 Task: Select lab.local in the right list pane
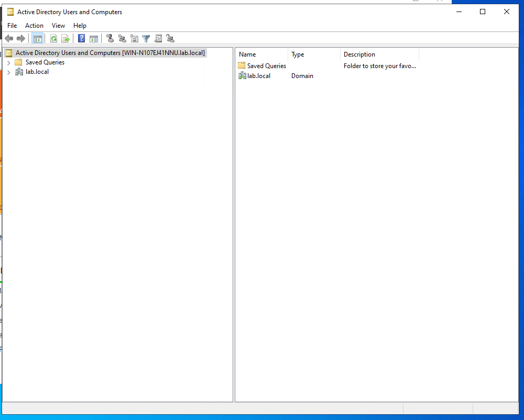259,76
